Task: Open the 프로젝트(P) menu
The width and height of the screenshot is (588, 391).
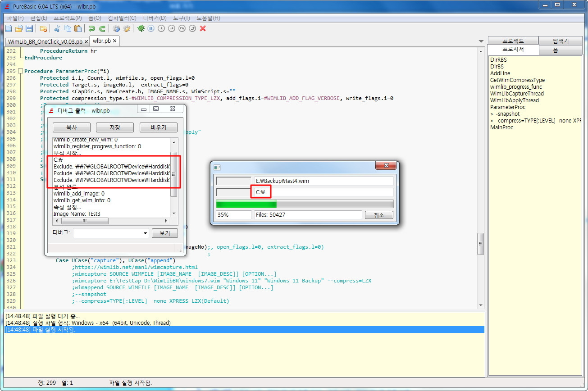Action: point(68,18)
